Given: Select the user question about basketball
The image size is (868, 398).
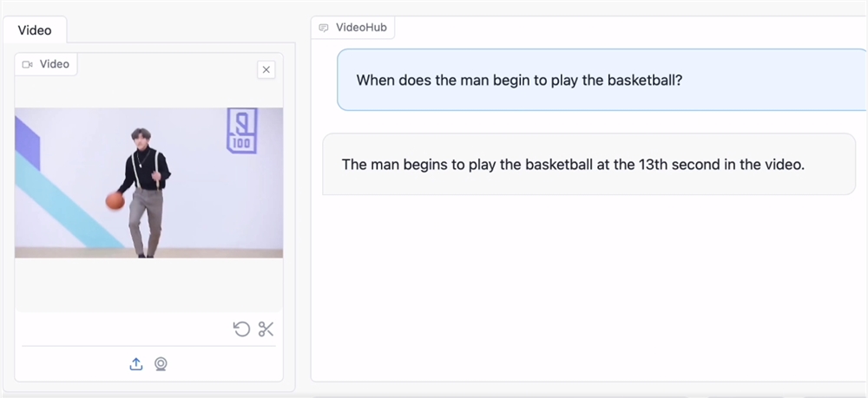Looking at the screenshot, I should (x=519, y=80).
